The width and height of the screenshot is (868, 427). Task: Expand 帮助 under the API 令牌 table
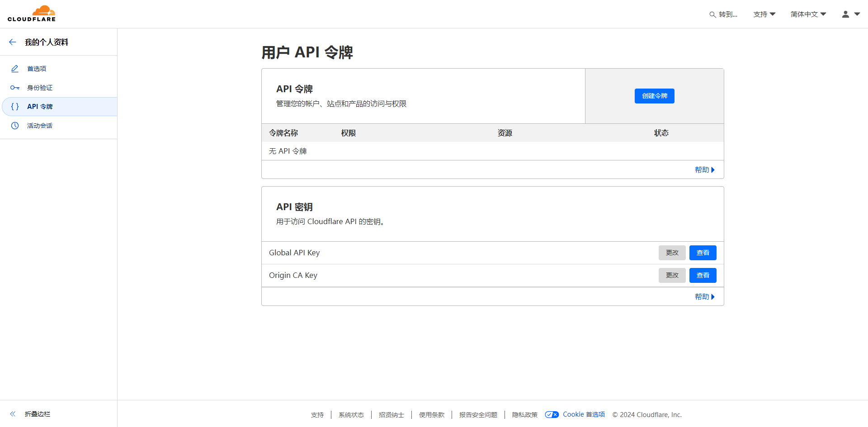[704, 170]
